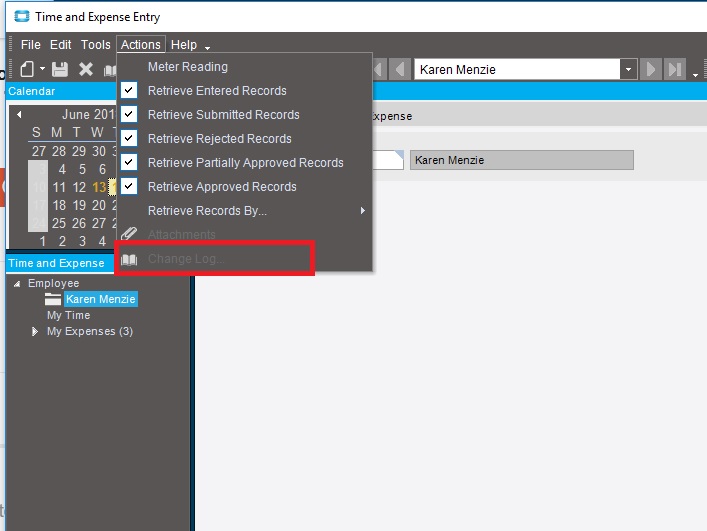Viewport: 707px width, 531px height.
Task: Click the Change Log book icon
Action: 129,259
